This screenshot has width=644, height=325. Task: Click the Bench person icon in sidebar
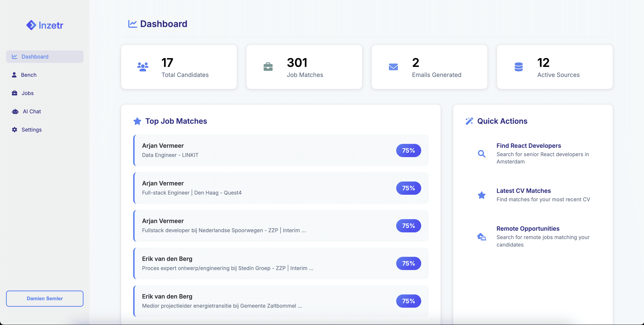click(14, 75)
